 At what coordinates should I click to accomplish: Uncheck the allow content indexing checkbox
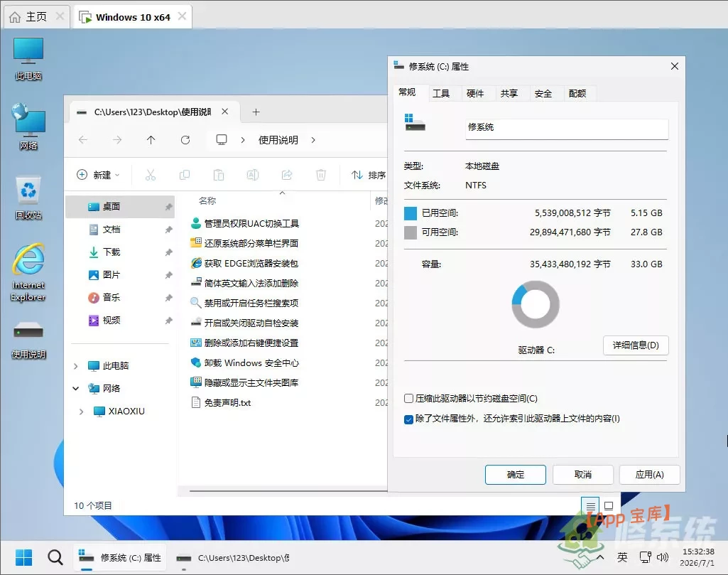(x=408, y=419)
